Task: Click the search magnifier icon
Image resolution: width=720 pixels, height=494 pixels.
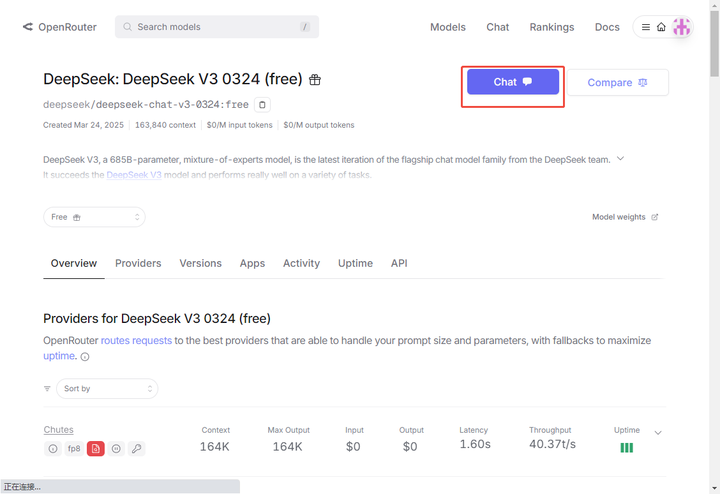Action: [x=127, y=27]
